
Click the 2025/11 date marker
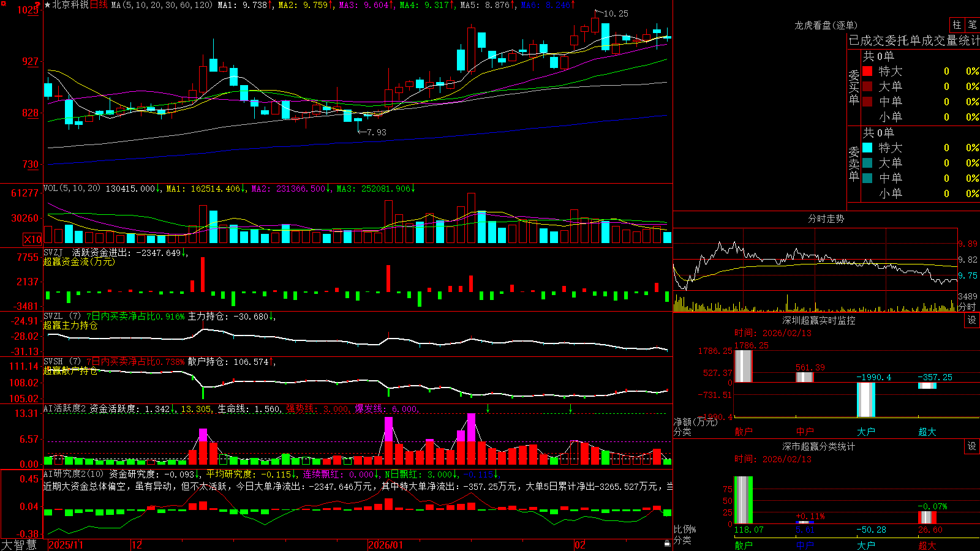[66, 545]
